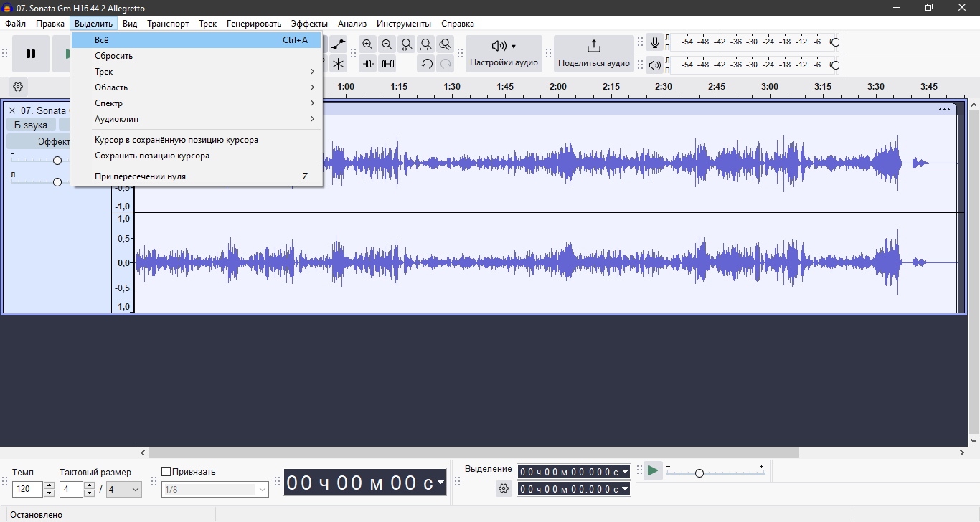The height and width of the screenshot is (522, 980).
Task: Open the Инструменты menu
Action: point(404,24)
